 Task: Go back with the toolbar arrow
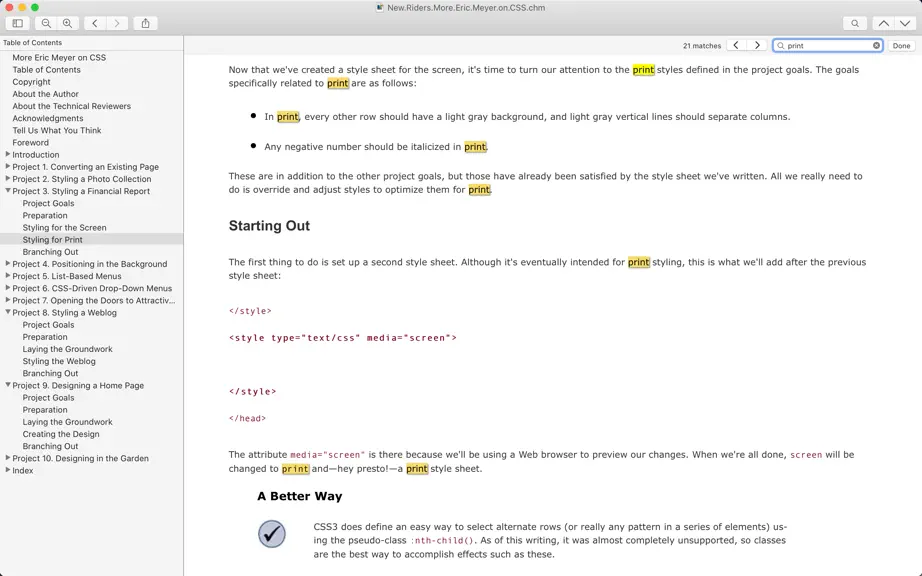coord(95,24)
